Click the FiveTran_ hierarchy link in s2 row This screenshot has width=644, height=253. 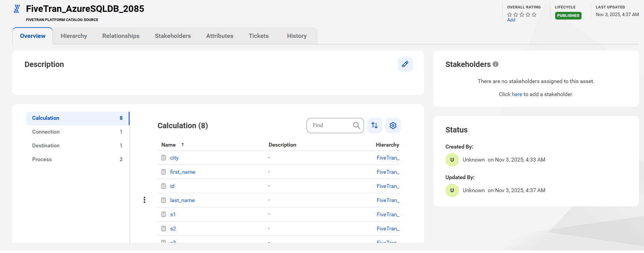click(x=388, y=229)
